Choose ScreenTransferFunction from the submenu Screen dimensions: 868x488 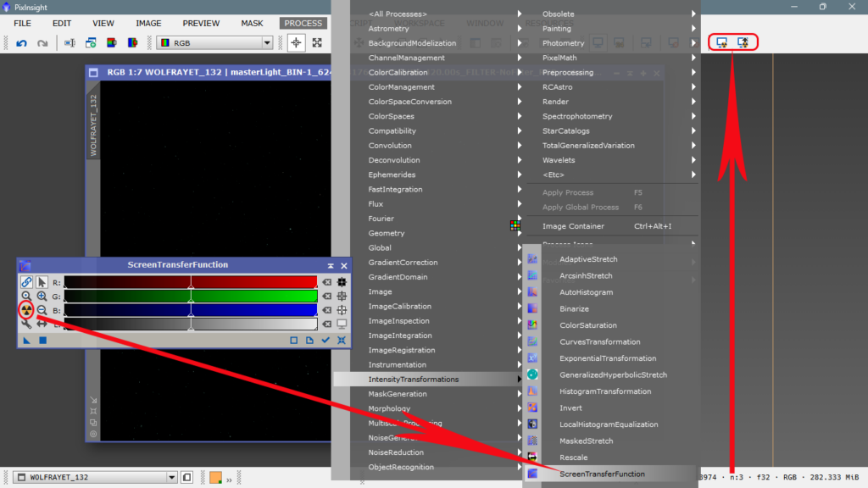[x=610, y=474]
